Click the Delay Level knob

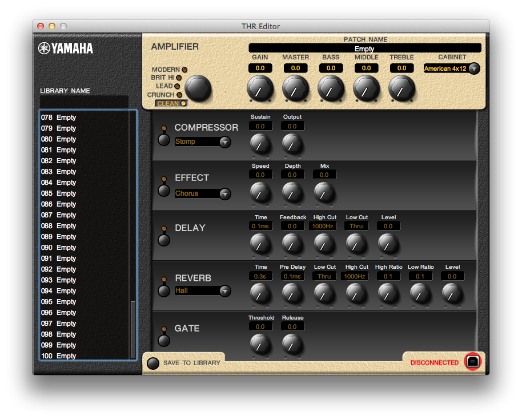coord(388,244)
